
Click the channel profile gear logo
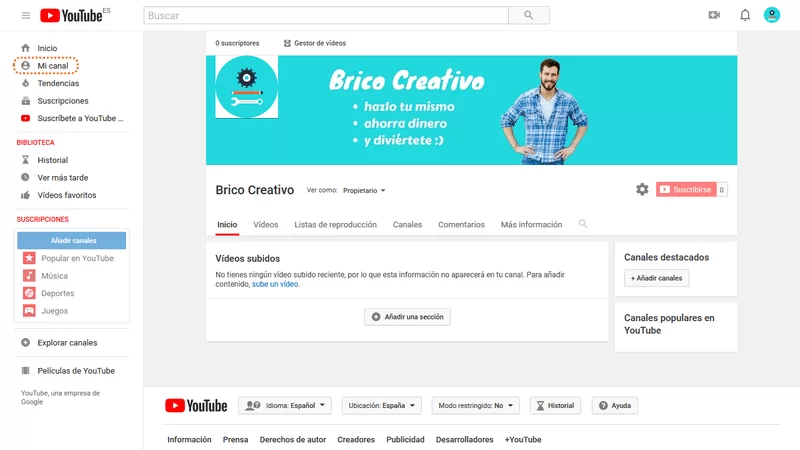click(246, 87)
